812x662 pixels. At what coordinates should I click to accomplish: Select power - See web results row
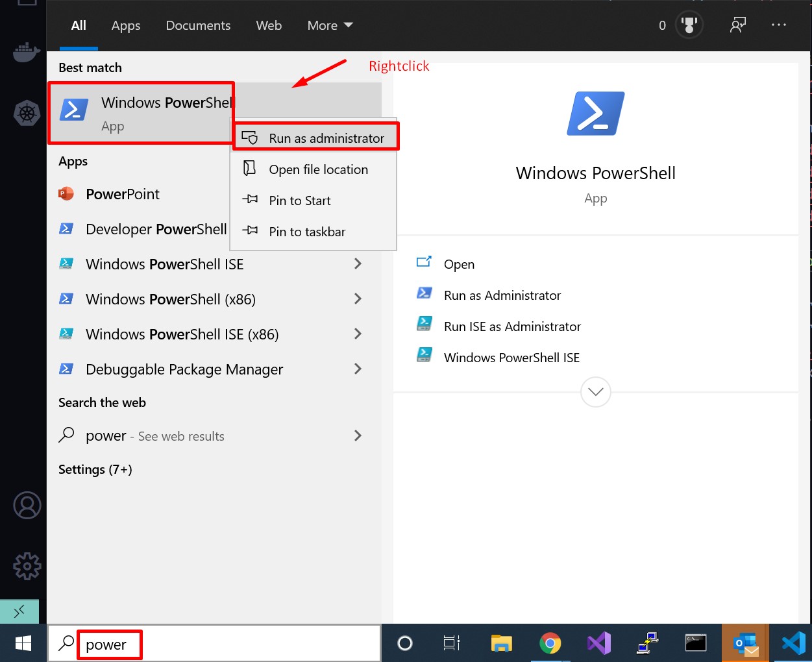tap(214, 435)
